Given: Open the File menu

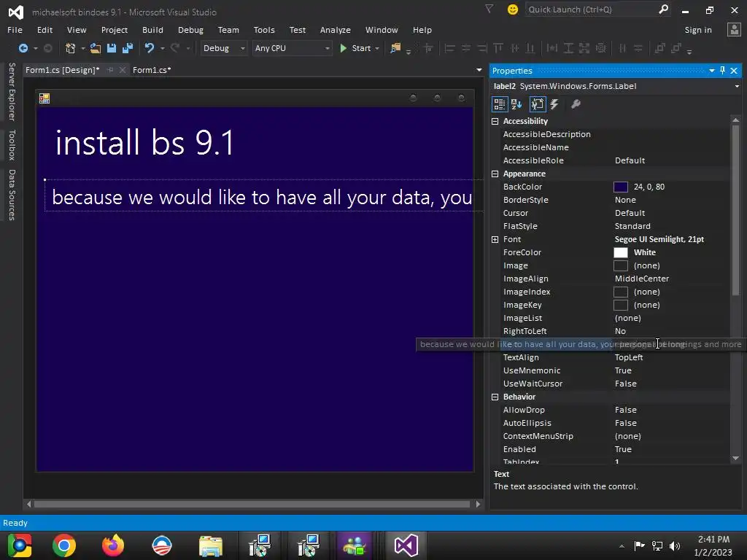Looking at the screenshot, I should (x=15, y=30).
